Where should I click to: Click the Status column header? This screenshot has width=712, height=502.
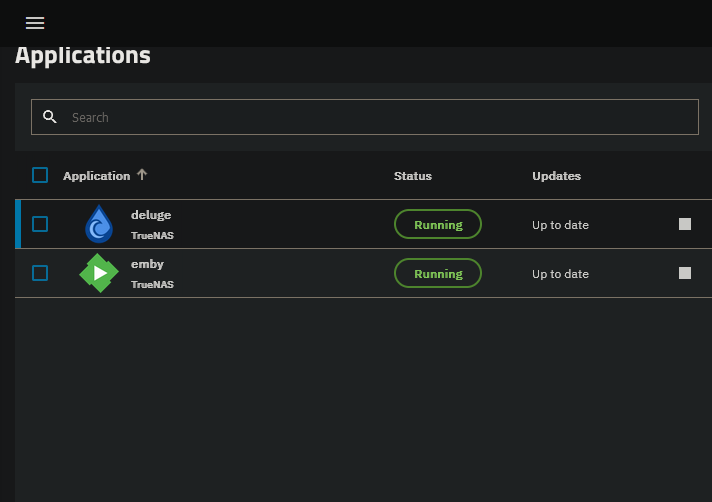coord(413,176)
